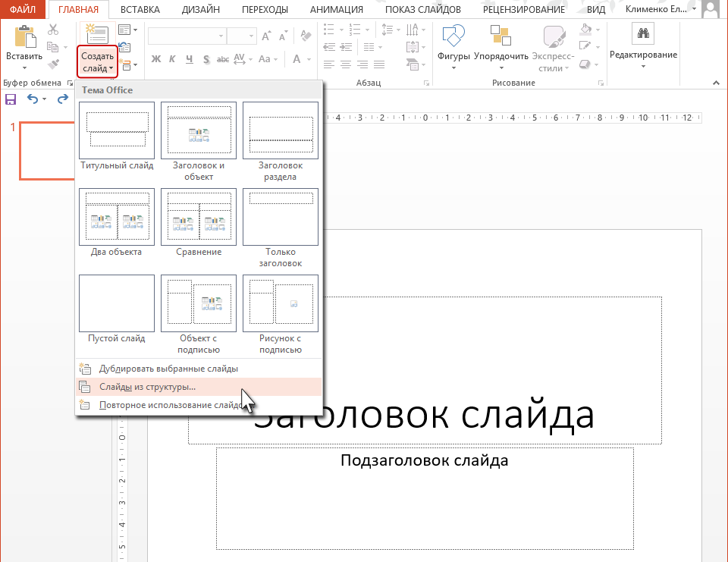Toggle strikethrough with the abc button

(x=223, y=59)
